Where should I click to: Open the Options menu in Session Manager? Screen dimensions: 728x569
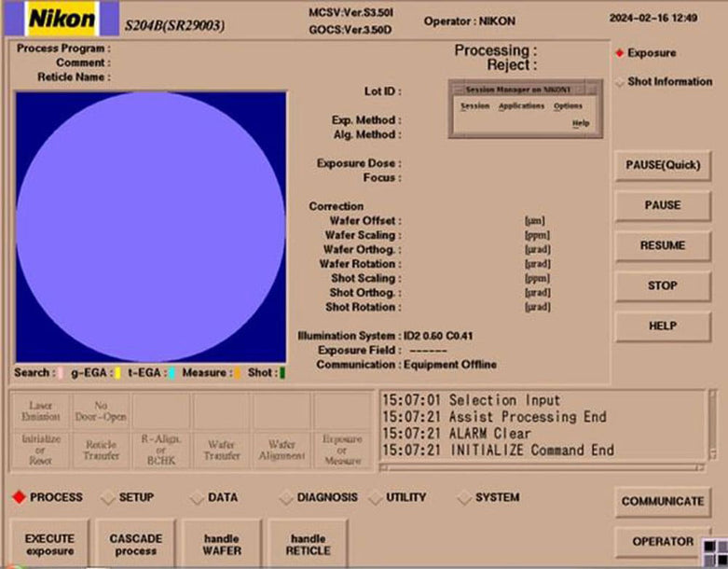coord(568,106)
